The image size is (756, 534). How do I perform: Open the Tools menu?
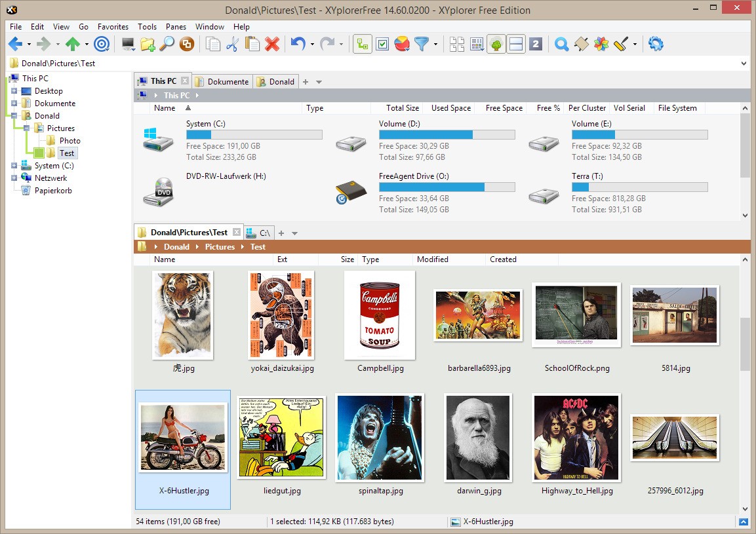click(147, 26)
